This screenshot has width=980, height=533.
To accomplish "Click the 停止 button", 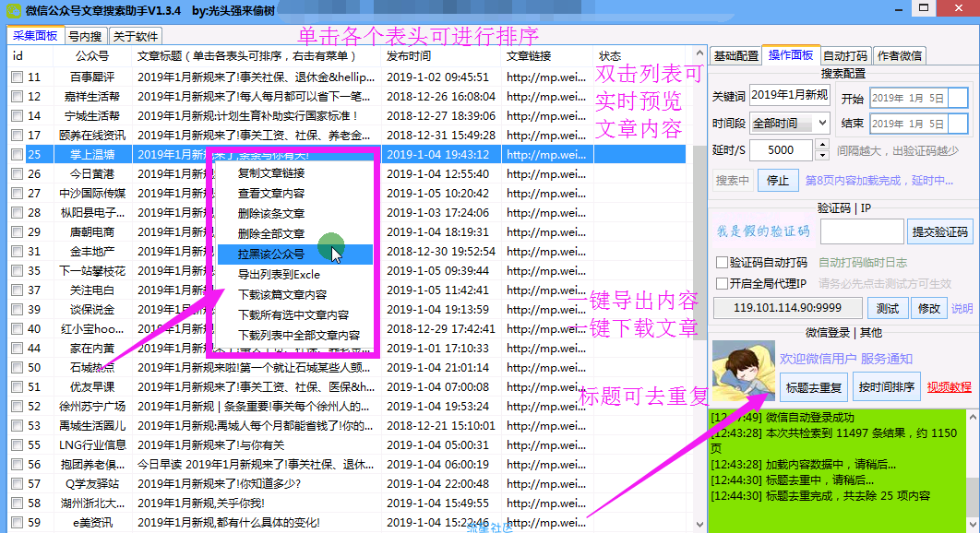I will click(x=778, y=181).
